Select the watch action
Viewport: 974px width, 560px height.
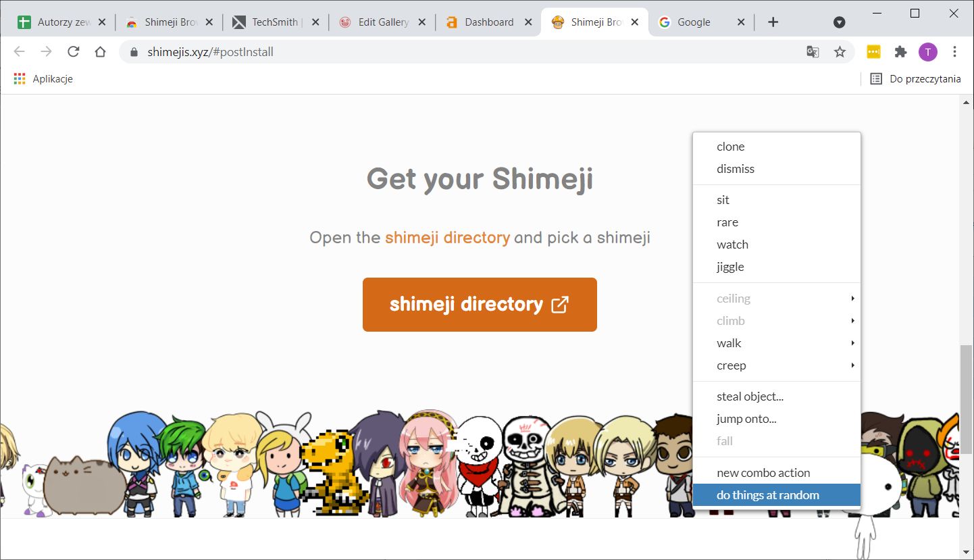click(x=777, y=245)
